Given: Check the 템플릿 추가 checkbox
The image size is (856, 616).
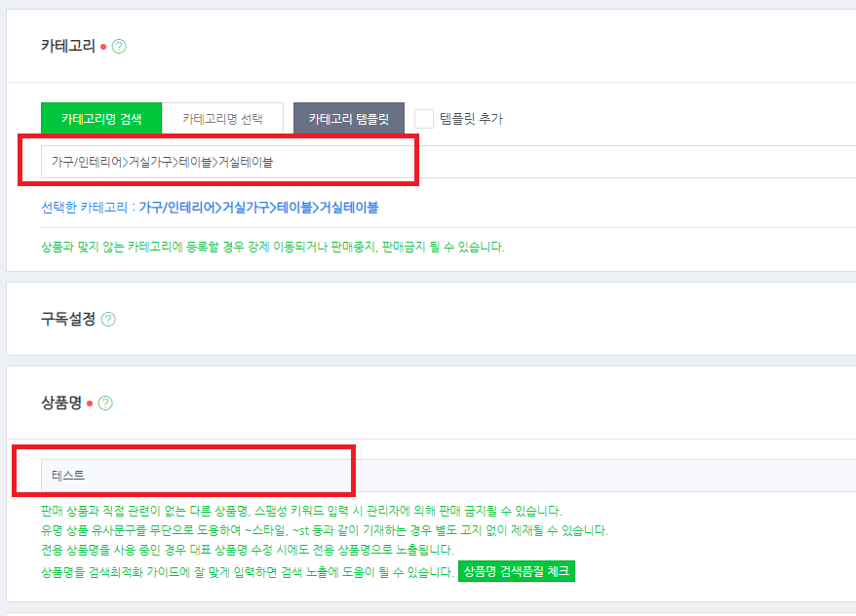Looking at the screenshot, I should tap(424, 118).
